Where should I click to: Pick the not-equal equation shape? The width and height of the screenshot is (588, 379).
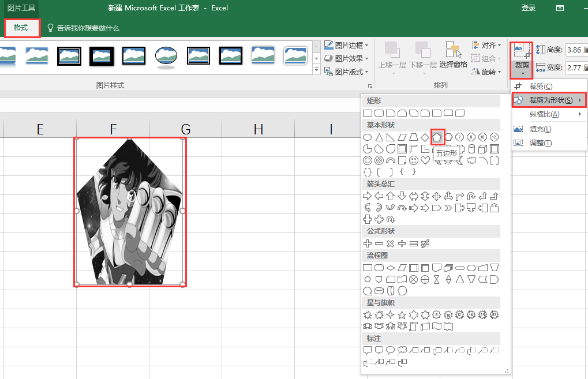pos(425,243)
